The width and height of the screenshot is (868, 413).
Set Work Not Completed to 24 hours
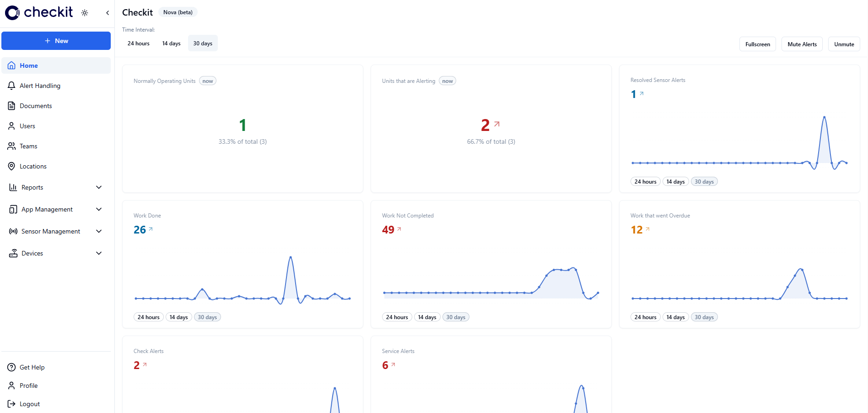[x=397, y=317]
